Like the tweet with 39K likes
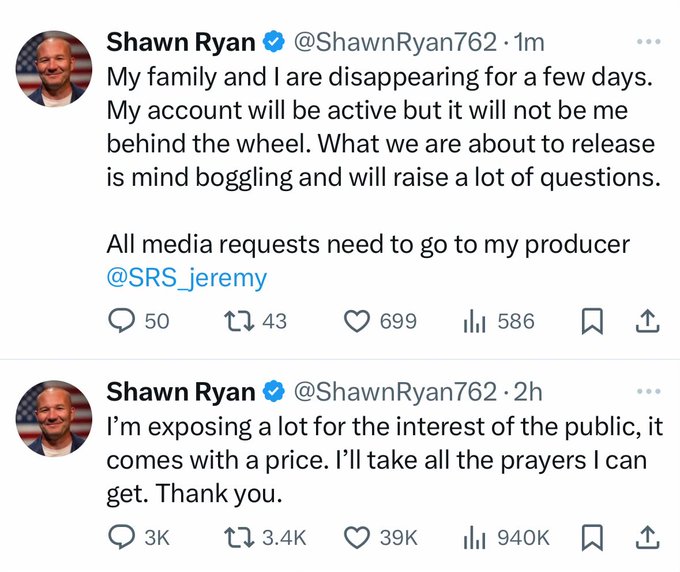 pos(357,537)
